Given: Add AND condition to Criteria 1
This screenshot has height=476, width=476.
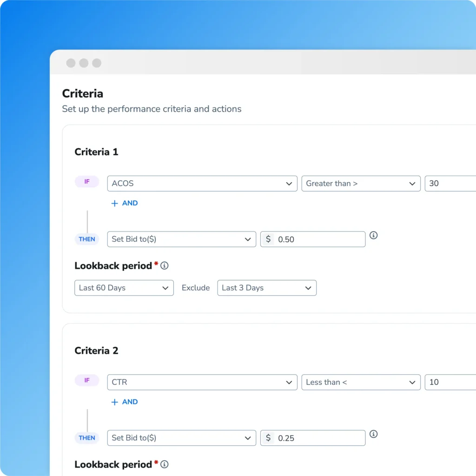Looking at the screenshot, I should point(125,203).
